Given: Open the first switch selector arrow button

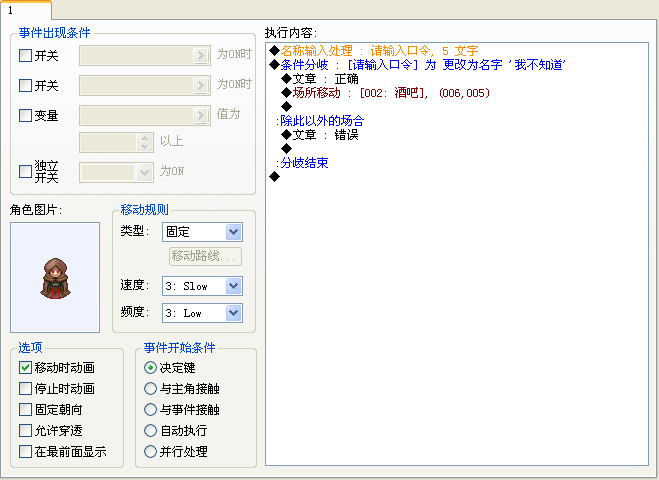Looking at the screenshot, I should click(201, 55).
